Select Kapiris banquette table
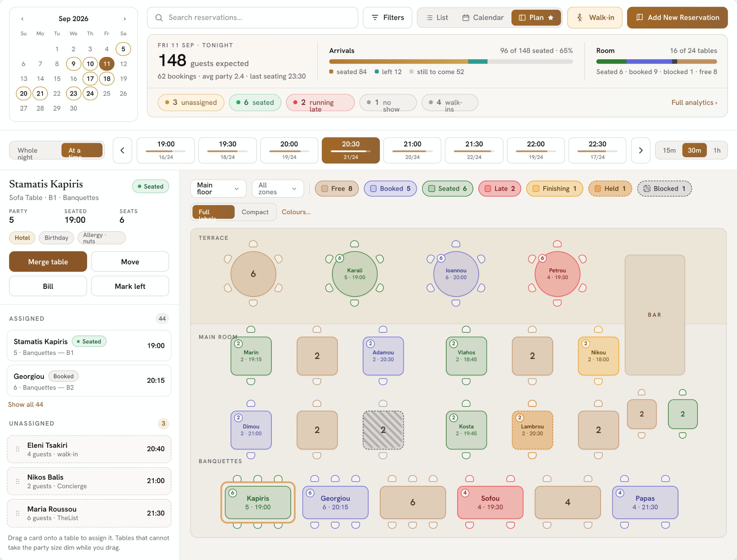This screenshot has height=560, width=737. click(x=258, y=502)
